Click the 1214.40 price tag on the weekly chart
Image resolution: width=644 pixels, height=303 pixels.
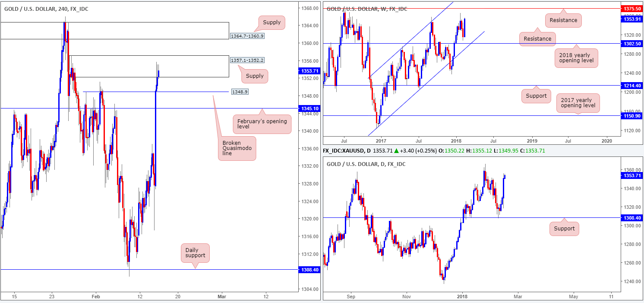click(x=631, y=86)
